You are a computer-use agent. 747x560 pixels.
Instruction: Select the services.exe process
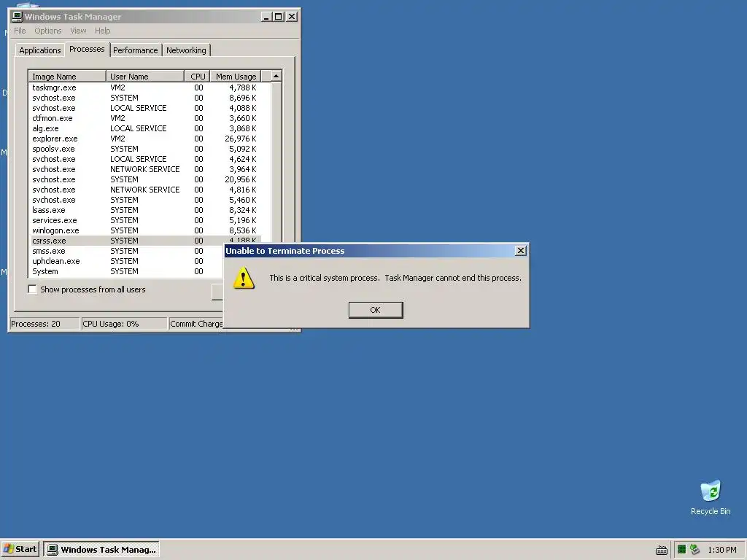pos(144,220)
